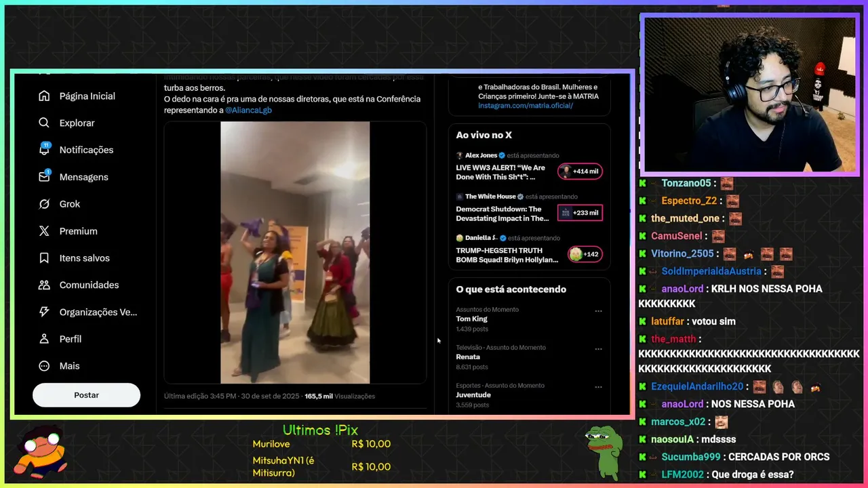This screenshot has height=488, width=868.
Task: Click chat username latuffar
Action: [x=667, y=321]
